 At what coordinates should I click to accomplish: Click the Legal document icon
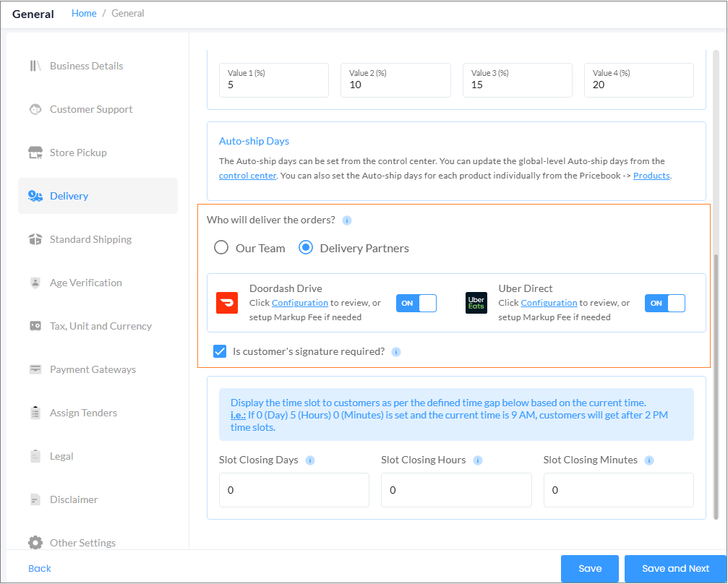(x=35, y=456)
